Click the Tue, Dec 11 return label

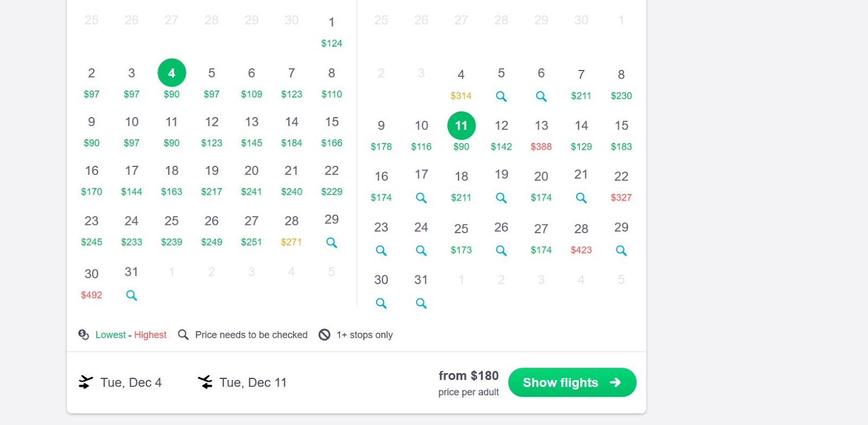coord(253,383)
